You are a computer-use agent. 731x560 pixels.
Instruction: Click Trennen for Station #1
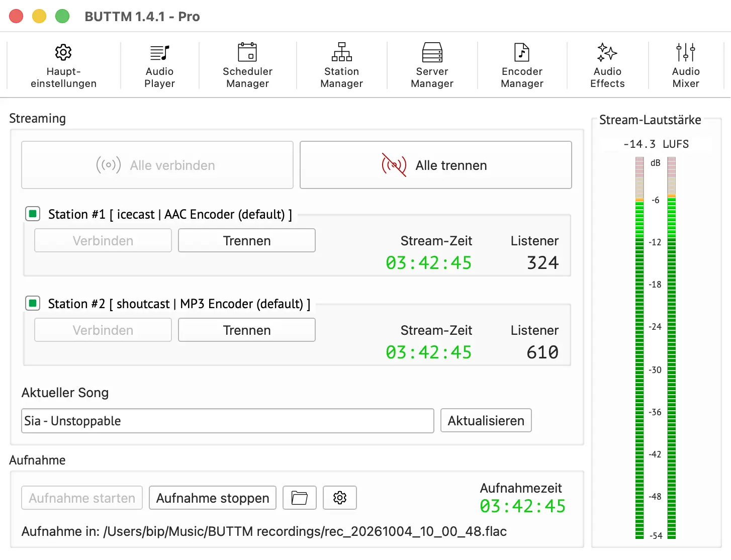(247, 240)
